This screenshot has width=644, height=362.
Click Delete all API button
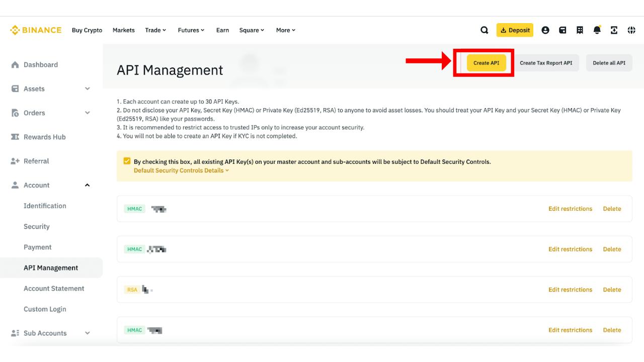tap(609, 63)
